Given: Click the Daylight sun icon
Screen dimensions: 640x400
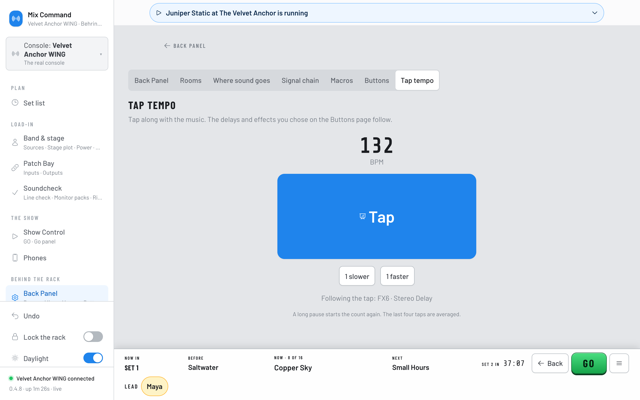Looking at the screenshot, I should (15, 358).
